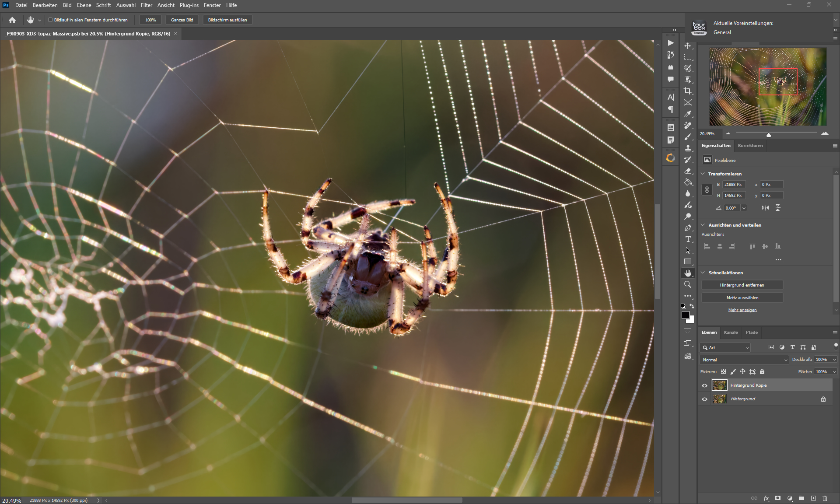Open the Filter menu
840x504 pixels.
coord(146,5)
